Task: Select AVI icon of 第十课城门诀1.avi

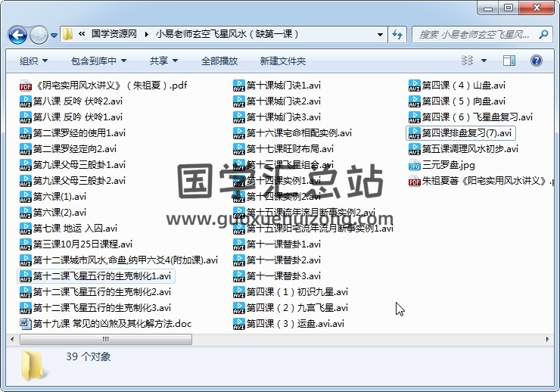Action: click(238, 86)
